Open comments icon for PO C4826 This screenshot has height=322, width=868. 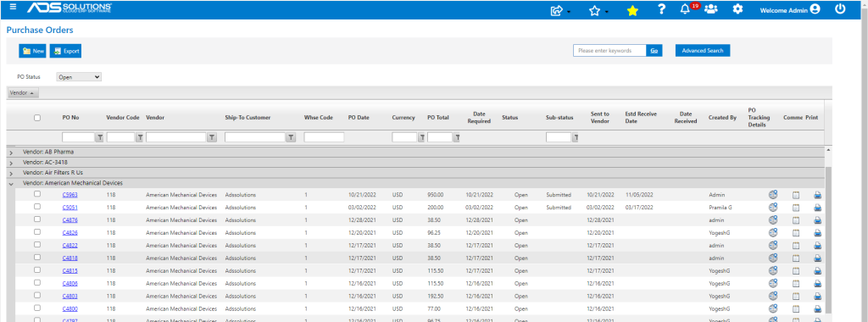796,233
